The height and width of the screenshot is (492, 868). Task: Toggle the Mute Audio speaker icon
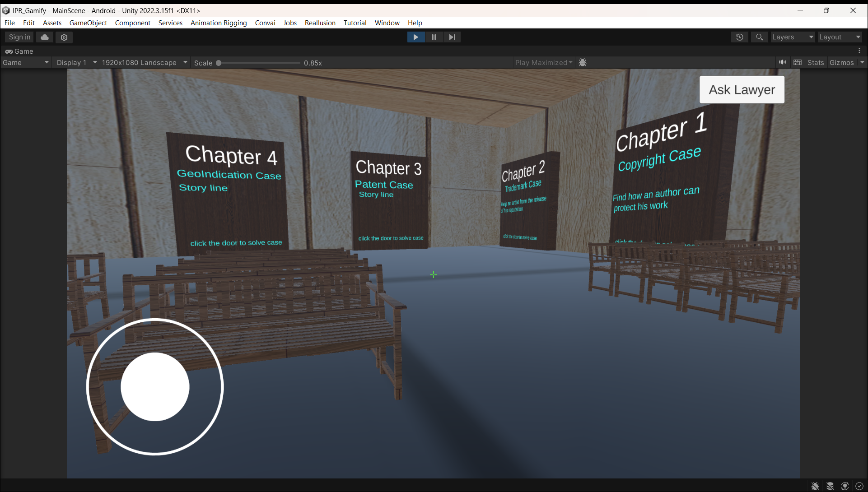point(782,62)
